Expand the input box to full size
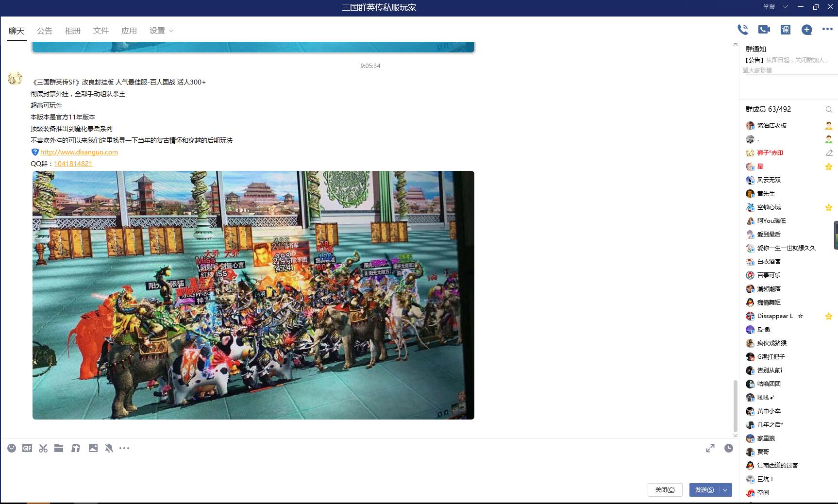 710,448
